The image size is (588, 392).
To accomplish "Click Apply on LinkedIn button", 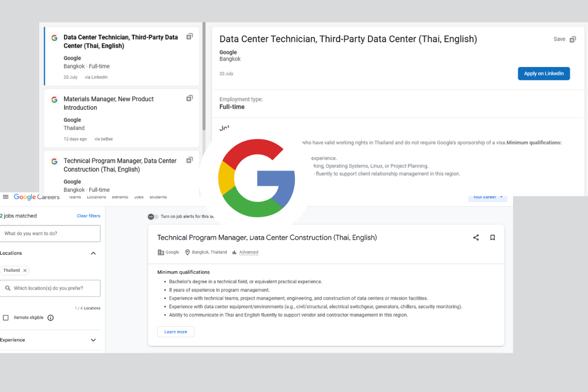I will click(x=544, y=73).
